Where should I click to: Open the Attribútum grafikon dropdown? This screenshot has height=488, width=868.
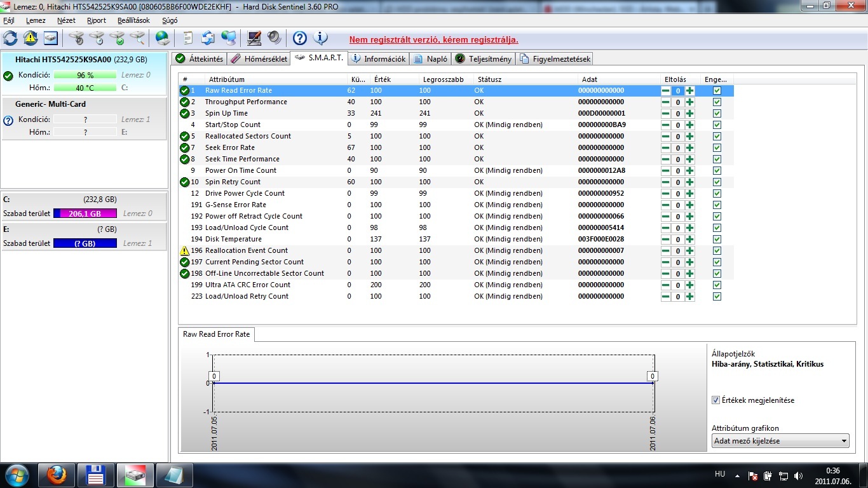coord(780,441)
